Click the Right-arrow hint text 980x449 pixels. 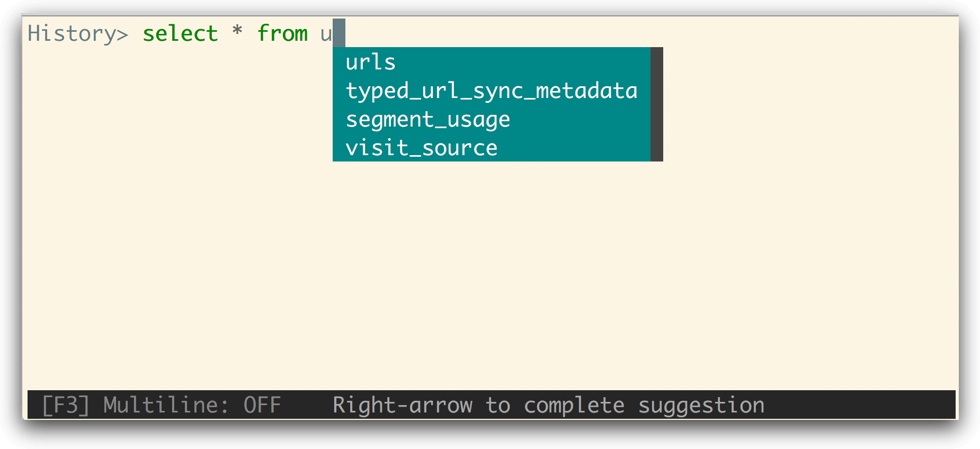click(402, 406)
